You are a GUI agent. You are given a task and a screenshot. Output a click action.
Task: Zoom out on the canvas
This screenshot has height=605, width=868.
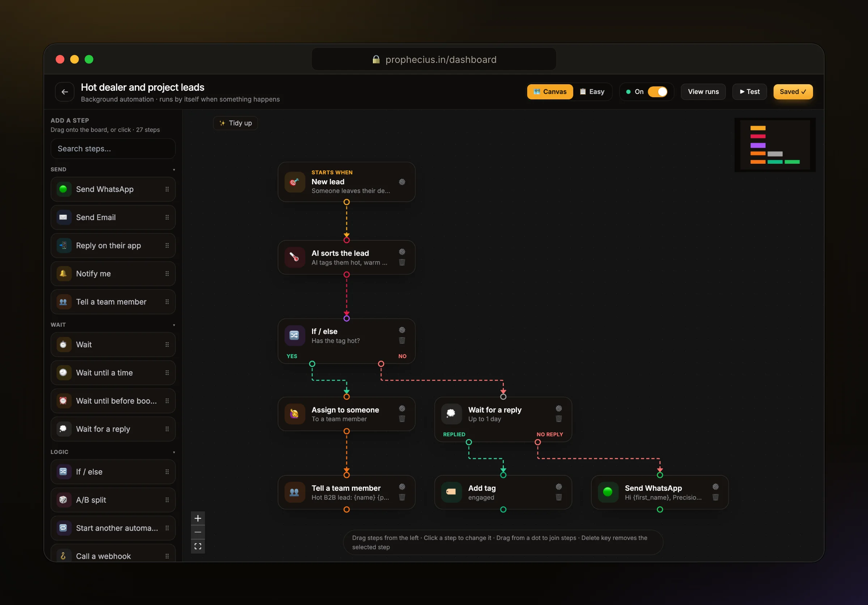pos(198,532)
